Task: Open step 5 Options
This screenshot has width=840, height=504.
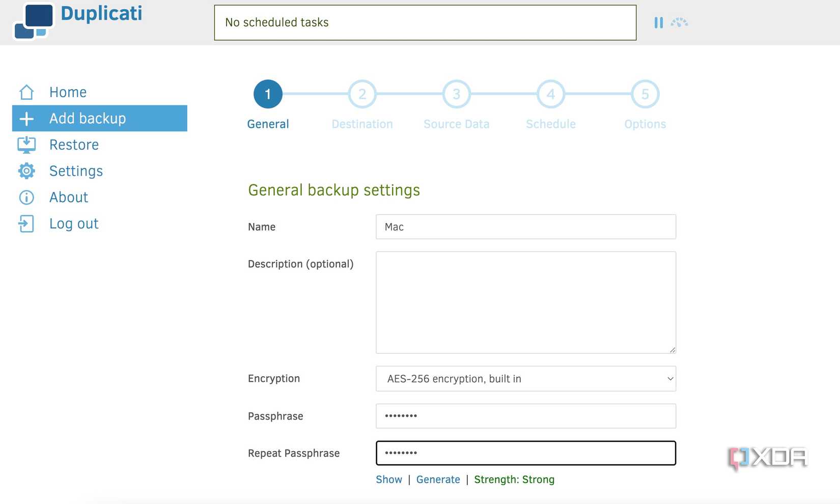Action: (645, 94)
